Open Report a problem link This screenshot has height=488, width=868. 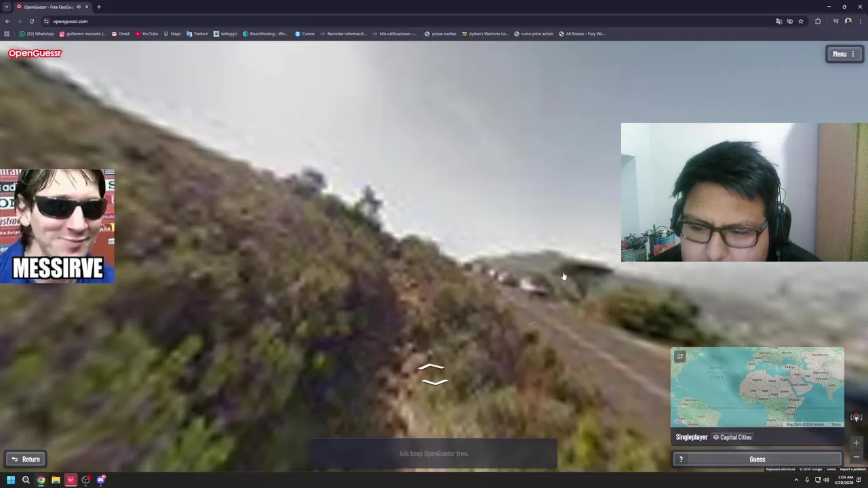853,469
